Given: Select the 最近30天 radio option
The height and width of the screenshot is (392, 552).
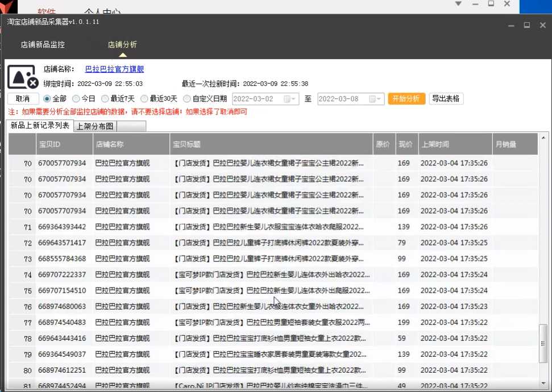Looking at the screenshot, I should 159,99.
